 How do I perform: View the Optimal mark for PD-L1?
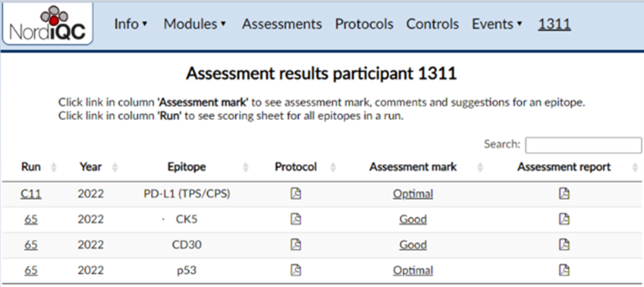[x=412, y=194]
